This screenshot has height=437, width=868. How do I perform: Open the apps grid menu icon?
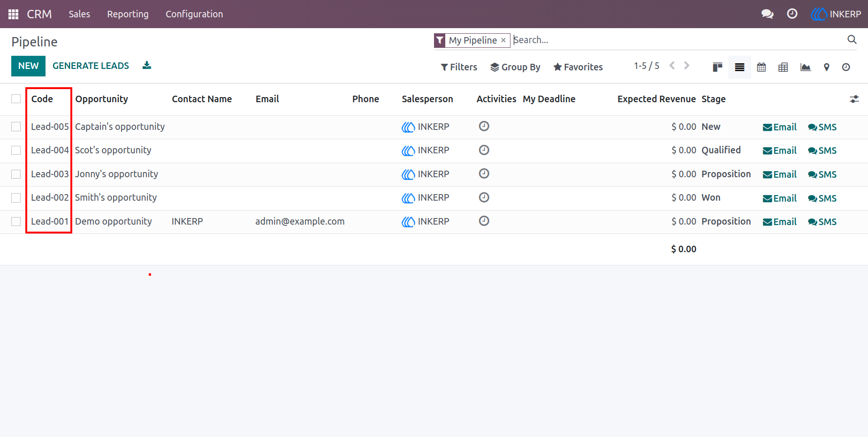coord(13,14)
